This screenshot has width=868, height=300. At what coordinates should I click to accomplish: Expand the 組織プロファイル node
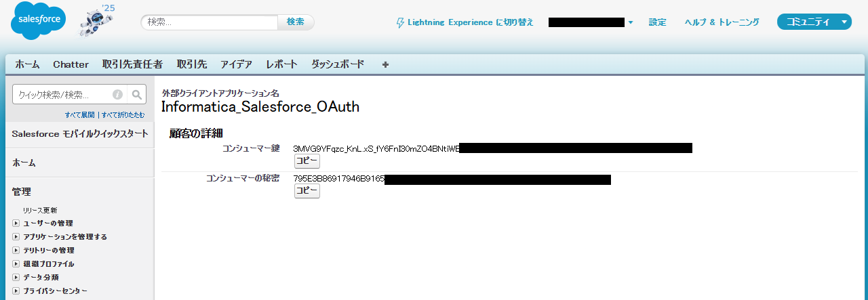(x=16, y=264)
